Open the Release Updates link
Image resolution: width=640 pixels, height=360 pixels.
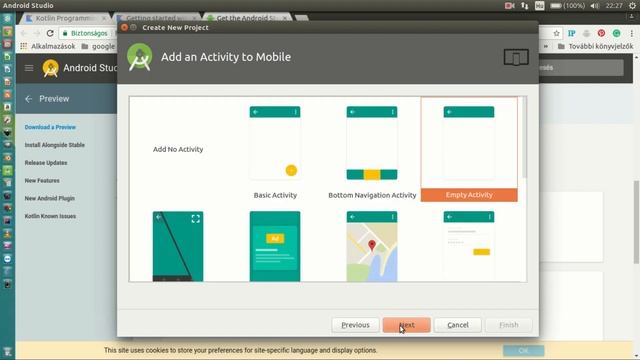46,163
